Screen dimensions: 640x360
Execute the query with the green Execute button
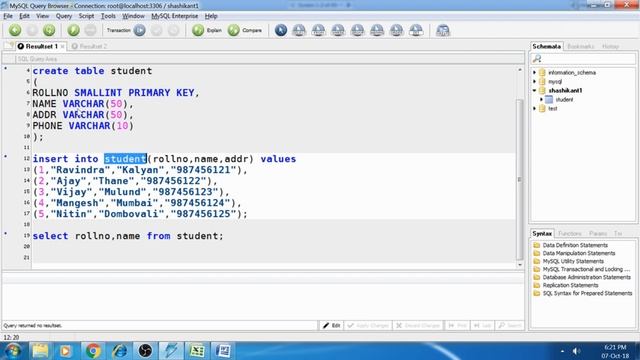73,30
